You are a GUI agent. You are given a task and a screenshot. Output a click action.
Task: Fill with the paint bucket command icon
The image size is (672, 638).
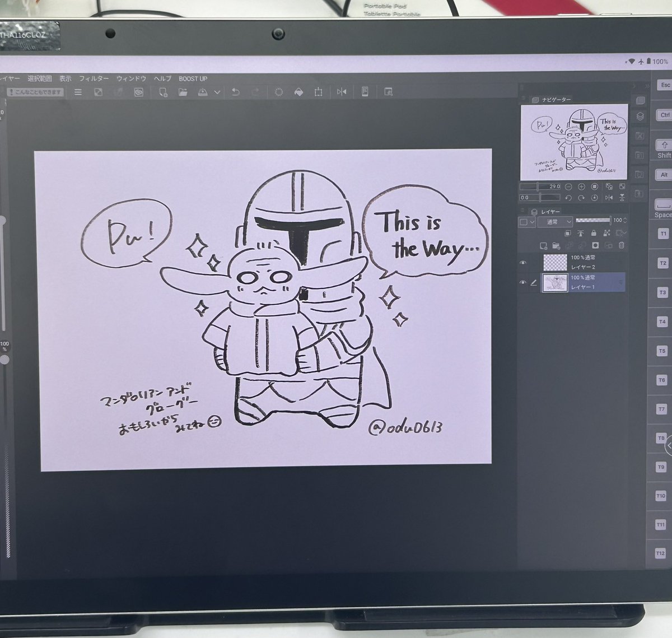[298, 92]
